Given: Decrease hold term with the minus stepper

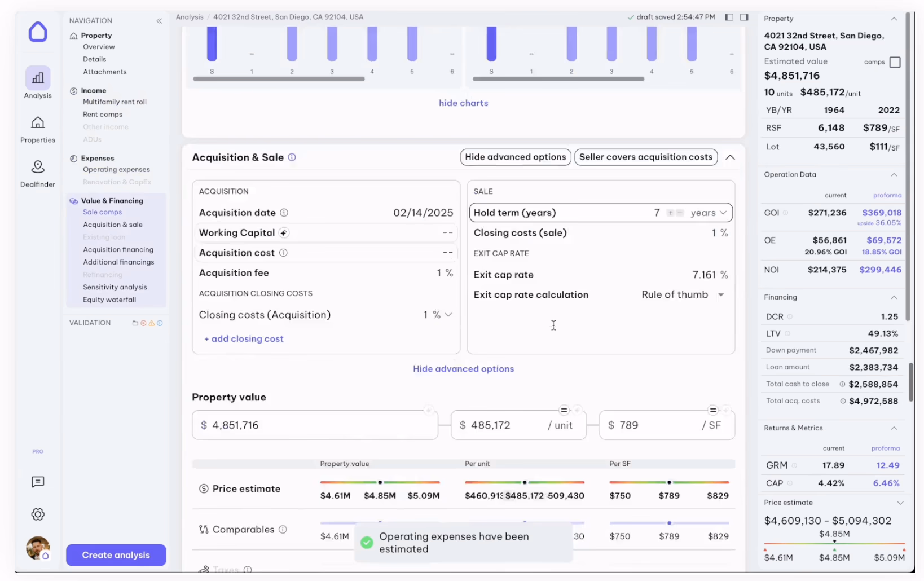Looking at the screenshot, I should (x=680, y=213).
